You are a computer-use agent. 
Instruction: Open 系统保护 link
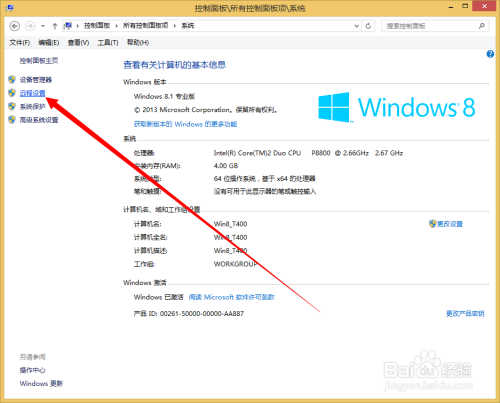tap(32, 107)
